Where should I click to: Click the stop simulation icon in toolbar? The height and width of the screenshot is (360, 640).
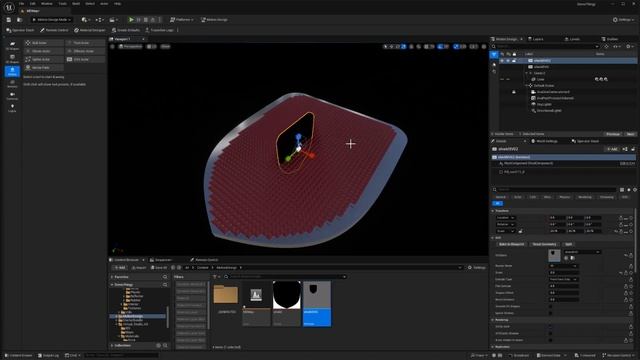point(146,20)
